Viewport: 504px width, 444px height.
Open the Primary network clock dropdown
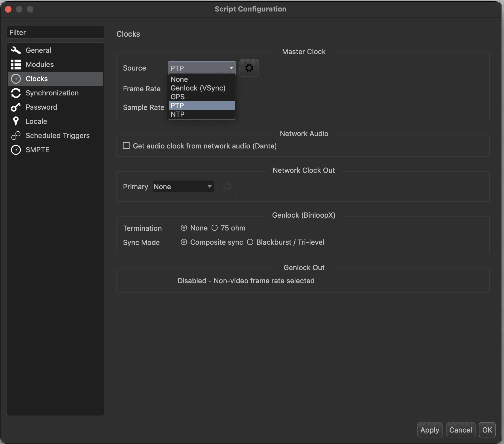tap(183, 187)
